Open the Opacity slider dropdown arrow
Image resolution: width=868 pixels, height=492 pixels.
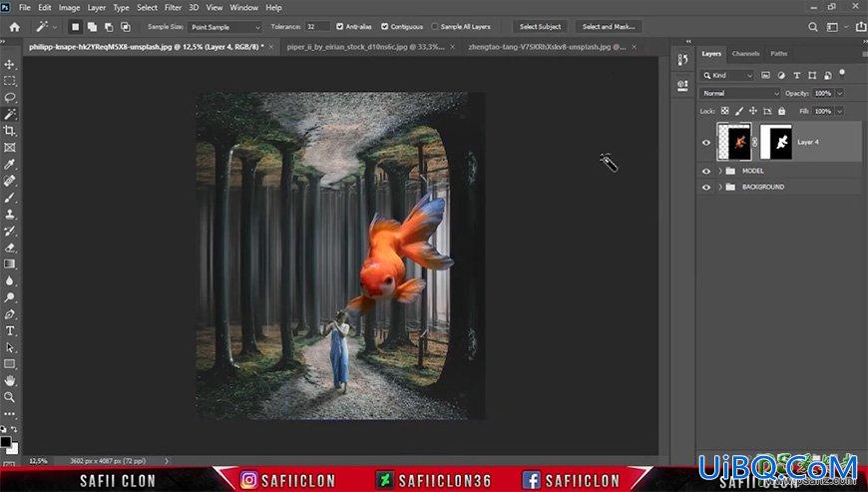click(x=840, y=94)
